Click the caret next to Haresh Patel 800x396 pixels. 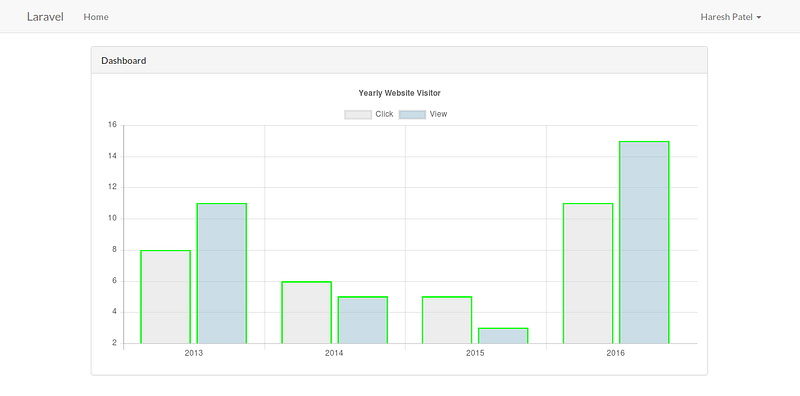pyautogui.click(x=759, y=17)
